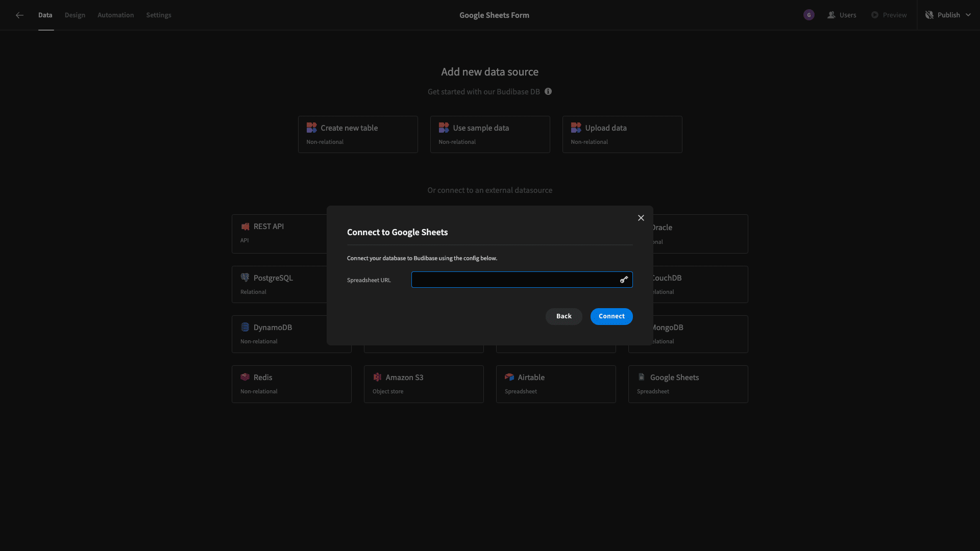Click the Google Sheets icon in datasource grid

(x=642, y=377)
